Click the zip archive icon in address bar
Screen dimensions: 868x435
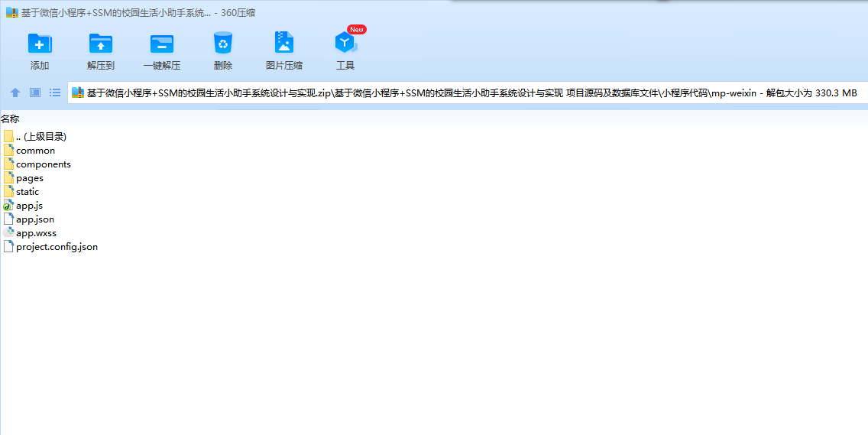coord(78,93)
